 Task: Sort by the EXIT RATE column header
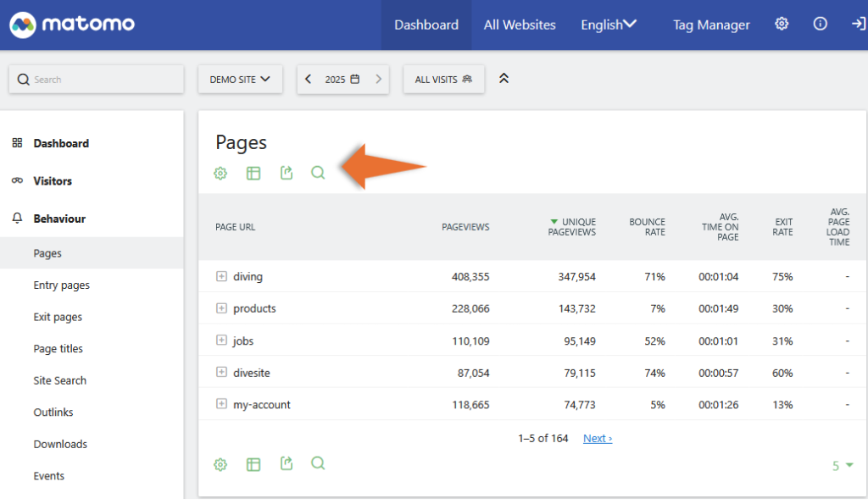click(x=782, y=227)
